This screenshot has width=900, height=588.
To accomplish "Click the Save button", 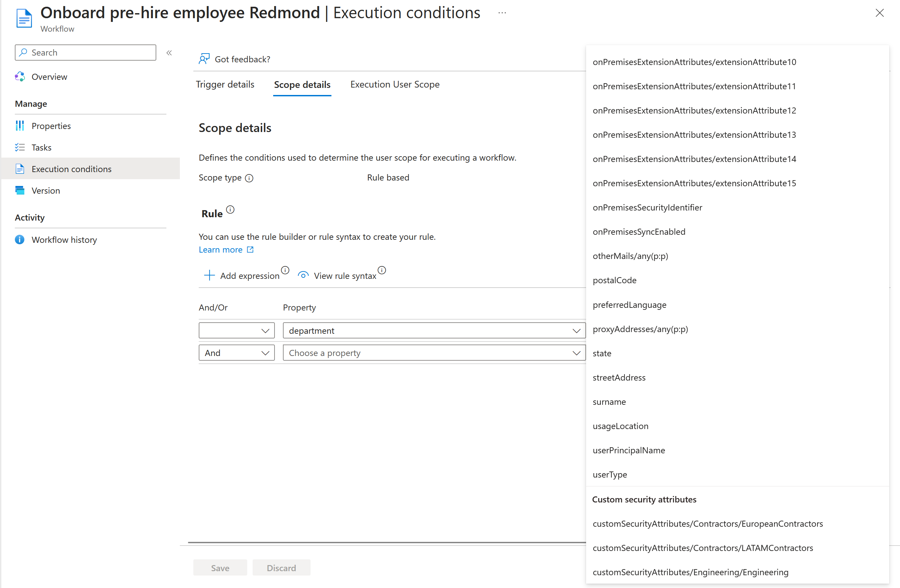I will click(x=220, y=568).
